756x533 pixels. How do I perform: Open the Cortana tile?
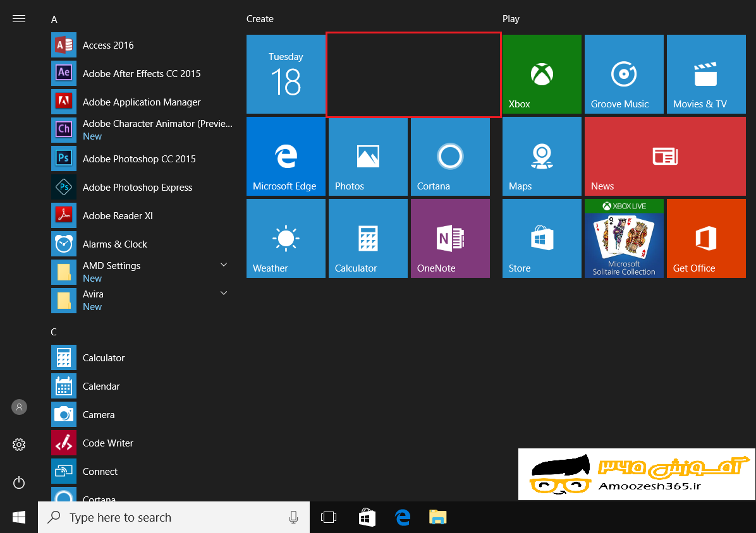[x=450, y=157]
